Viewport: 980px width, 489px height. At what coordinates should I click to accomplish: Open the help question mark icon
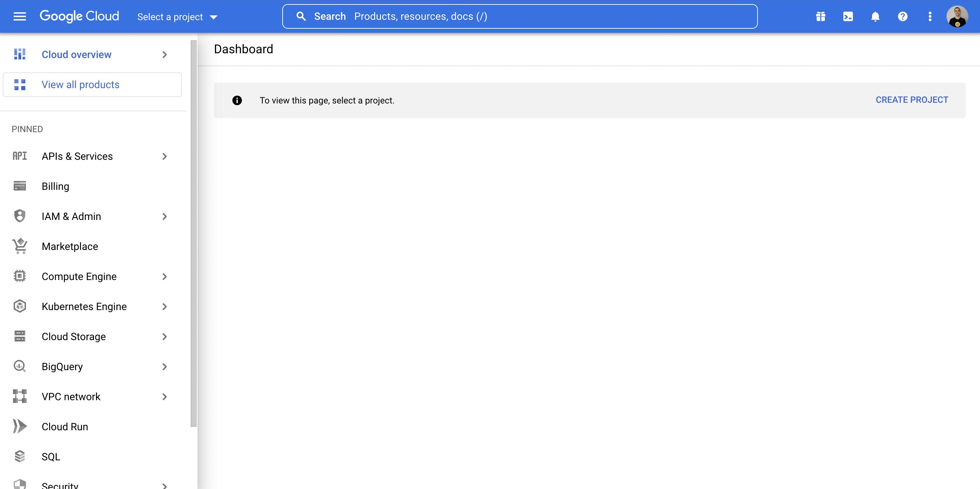902,16
